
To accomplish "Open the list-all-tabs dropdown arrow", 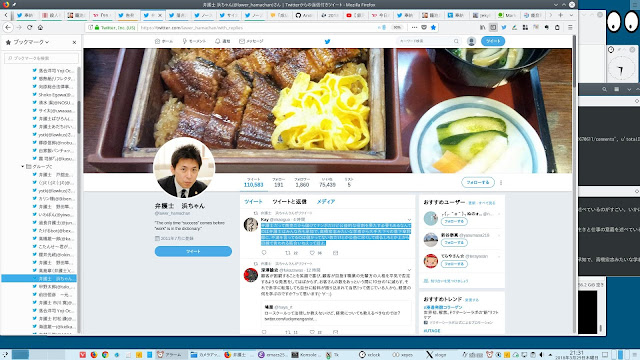I will [x=571, y=15].
